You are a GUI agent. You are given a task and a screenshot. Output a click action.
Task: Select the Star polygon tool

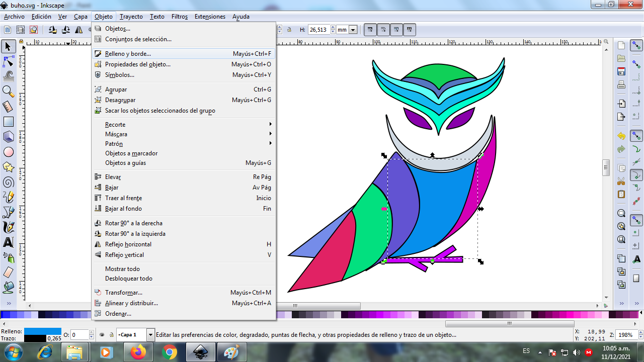click(x=8, y=167)
